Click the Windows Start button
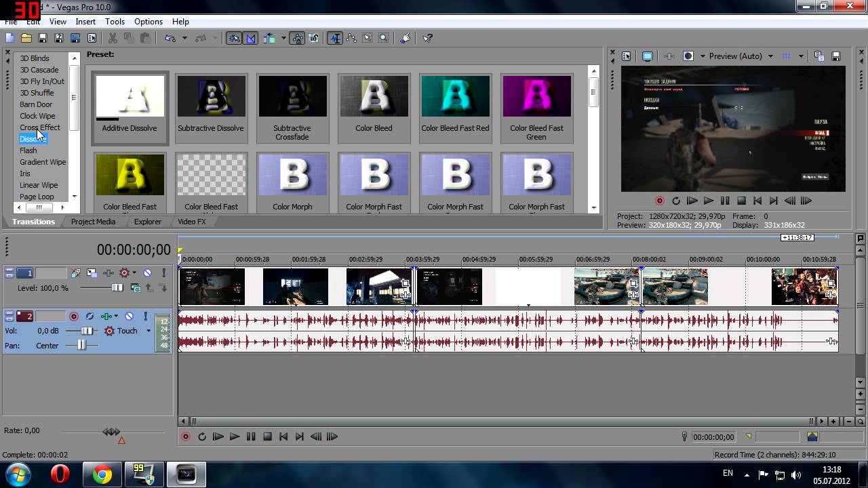Viewport: 868px width, 488px height. 18,474
